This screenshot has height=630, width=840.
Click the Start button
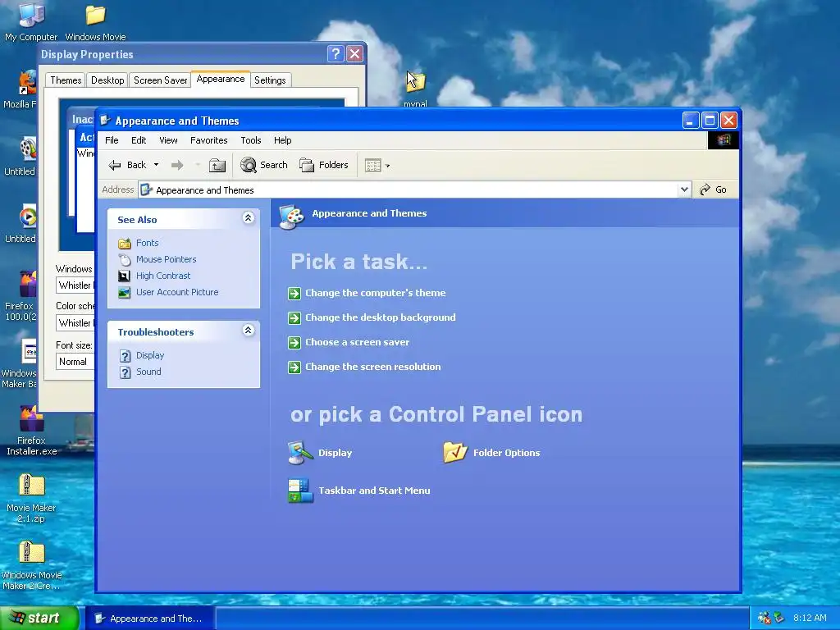point(39,619)
